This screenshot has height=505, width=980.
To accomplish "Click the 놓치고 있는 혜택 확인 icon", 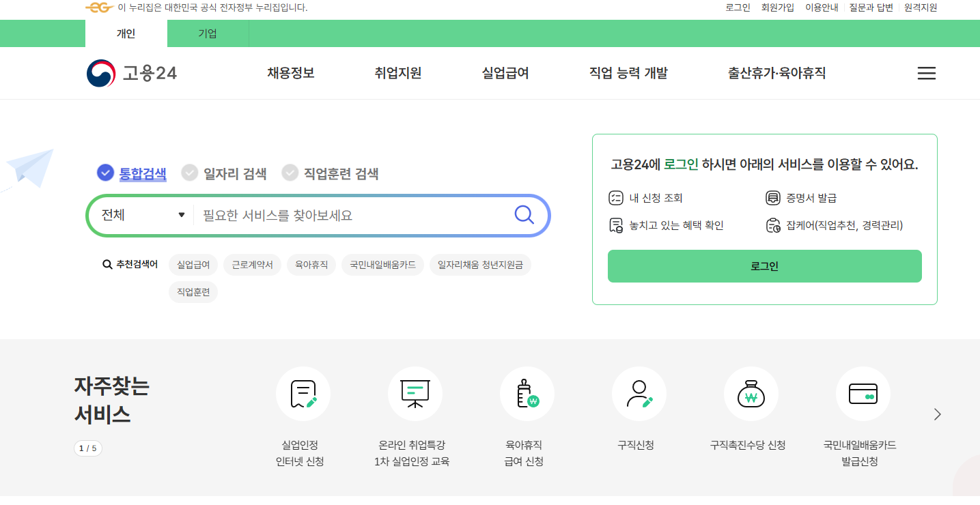I will pos(615,225).
